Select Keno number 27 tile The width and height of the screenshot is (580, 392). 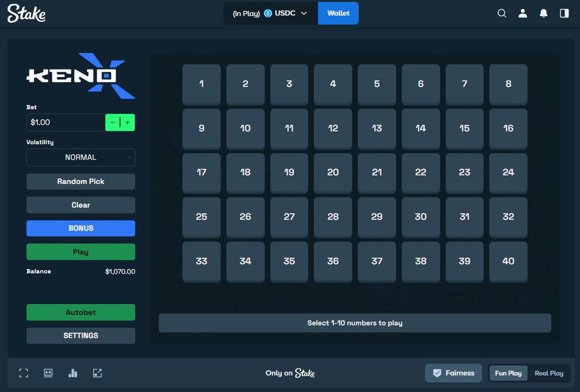tap(289, 218)
